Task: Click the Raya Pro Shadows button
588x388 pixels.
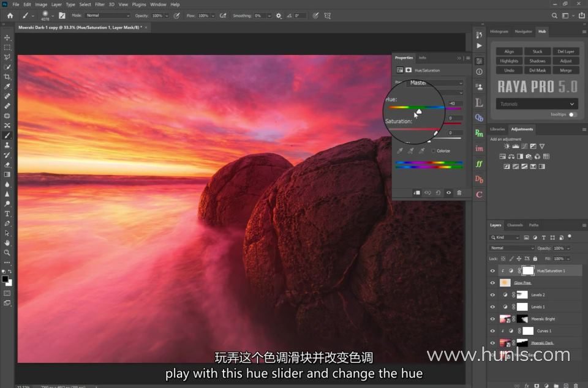Action: click(x=537, y=61)
